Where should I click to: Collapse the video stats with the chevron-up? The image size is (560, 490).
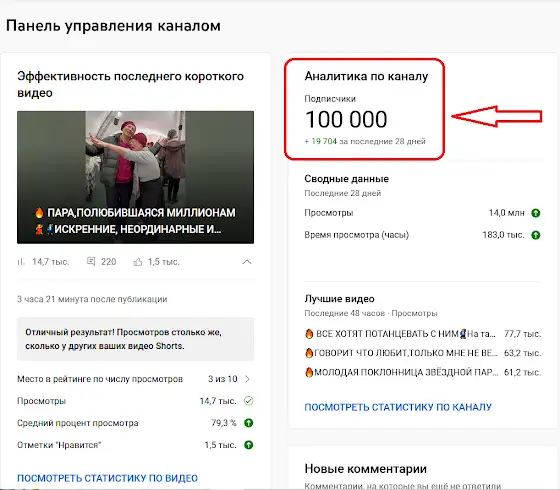(x=247, y=262)
